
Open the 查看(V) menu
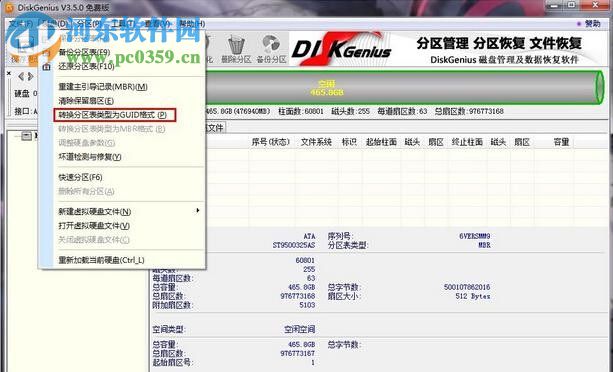[x=157, y=23]
